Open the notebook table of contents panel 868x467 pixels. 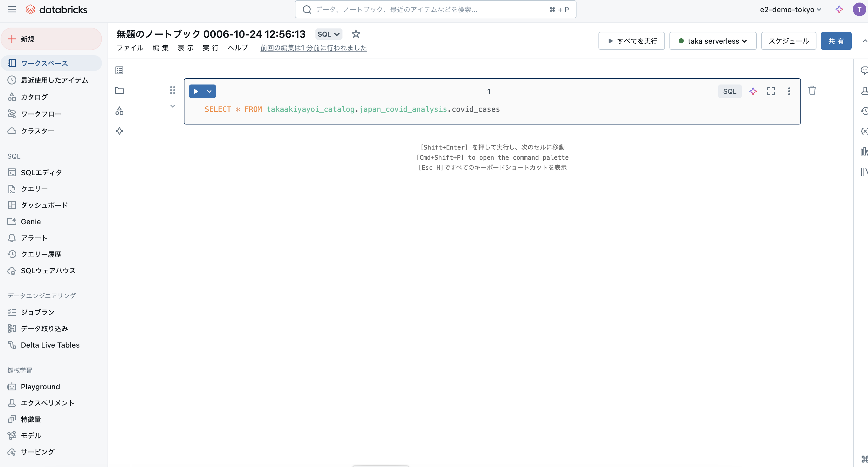(x=120, y=70)
